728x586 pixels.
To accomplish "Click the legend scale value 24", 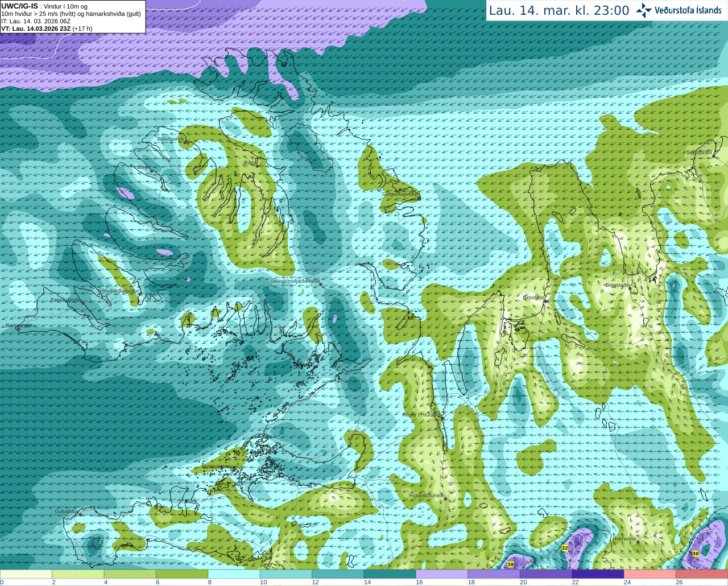I will (x=627, y=582).
